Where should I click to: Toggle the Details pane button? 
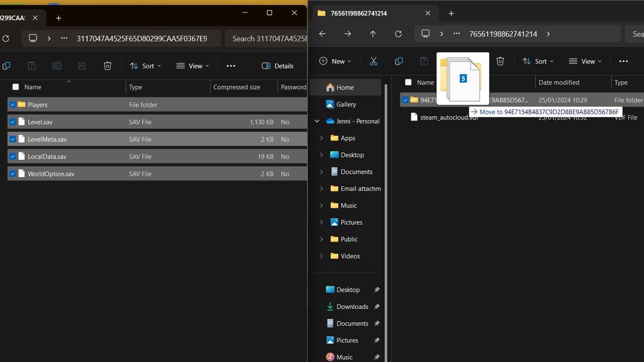277,66
